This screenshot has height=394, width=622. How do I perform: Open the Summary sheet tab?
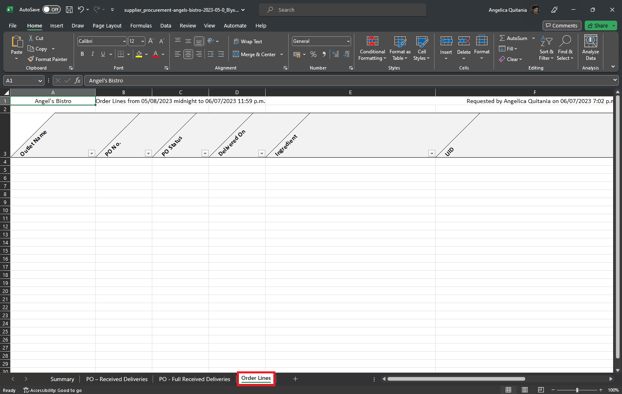pos(62,379)
